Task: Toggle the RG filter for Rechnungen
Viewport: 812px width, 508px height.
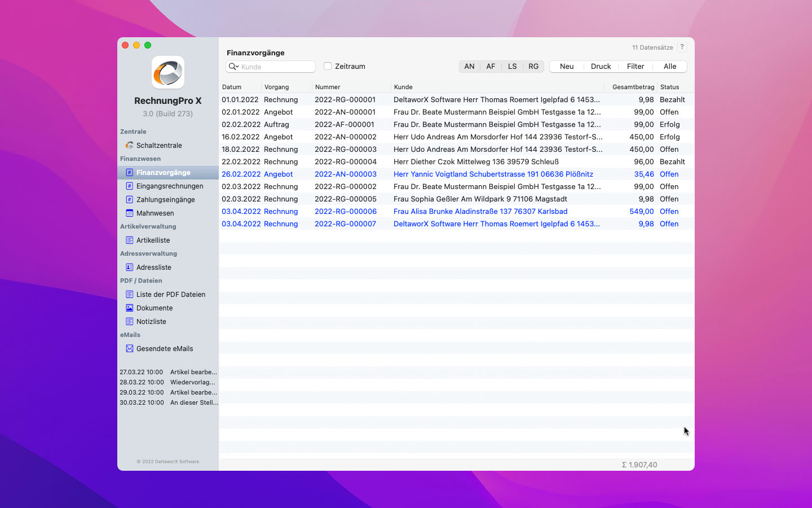Action: click(533, 66)
